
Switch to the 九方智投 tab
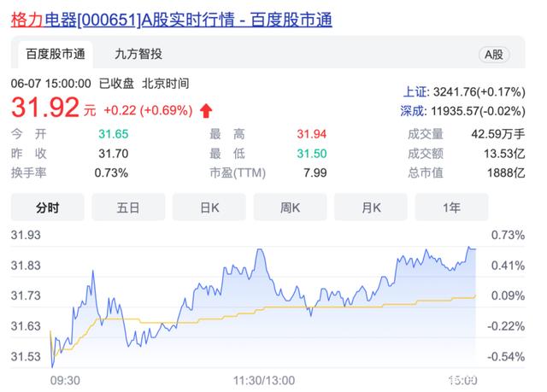138,54
